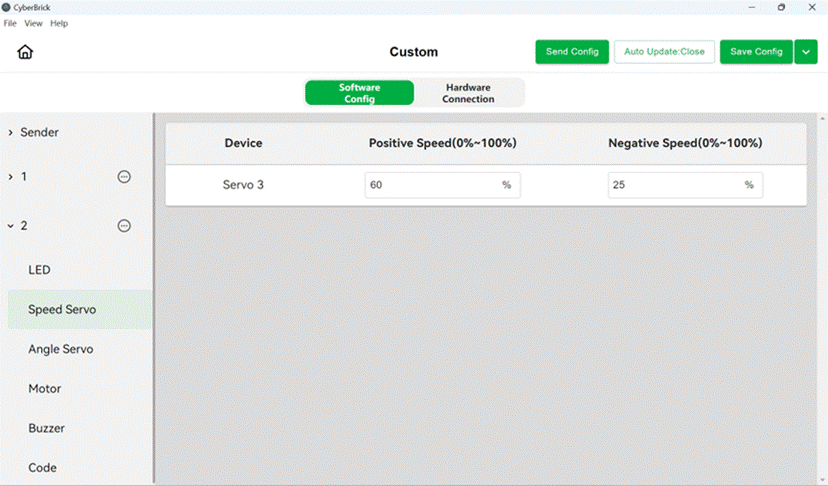The height and width of the screenshot is (486, 828).
Task: Click the CyberBrick app logo icon
Action: pyautogui.click(x=6, y=7)
